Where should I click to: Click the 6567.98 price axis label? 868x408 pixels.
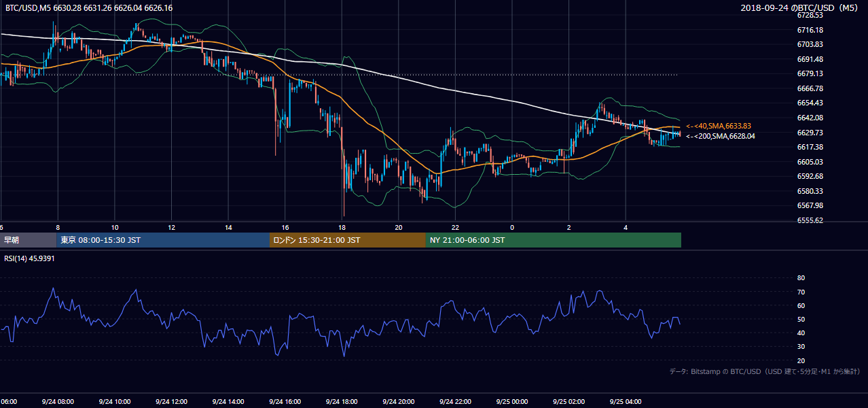point(810,205)
